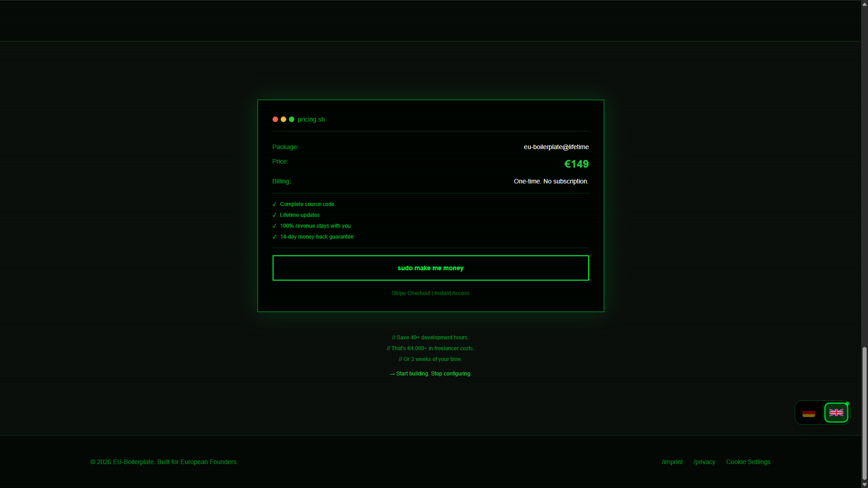Click the eu-boilerplate@lifetime package name
This screenshot has height=488, width=868.
point(556,147)
